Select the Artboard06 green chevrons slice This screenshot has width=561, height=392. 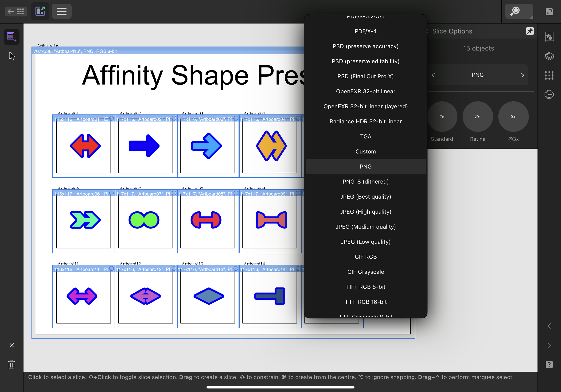[x=85, y=220]
